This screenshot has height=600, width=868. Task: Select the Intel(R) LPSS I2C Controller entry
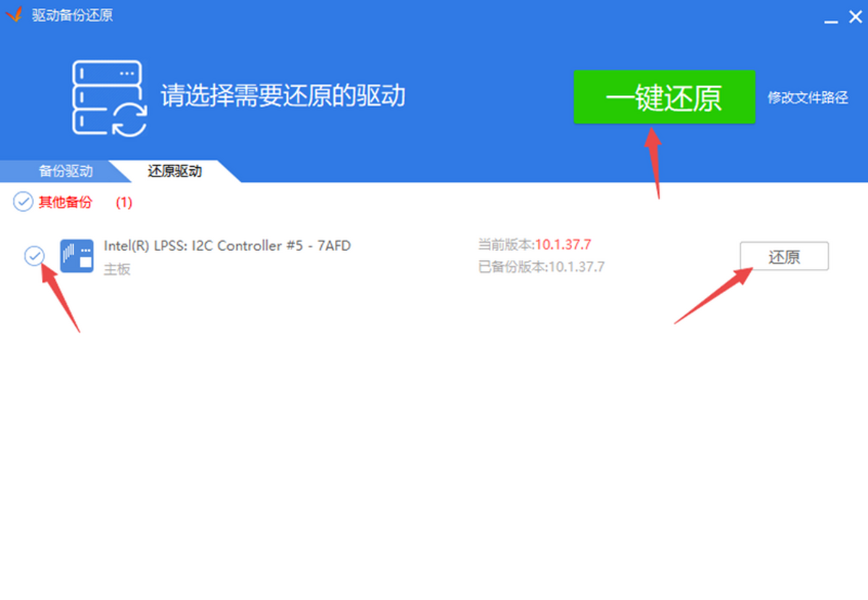[227, 246]
